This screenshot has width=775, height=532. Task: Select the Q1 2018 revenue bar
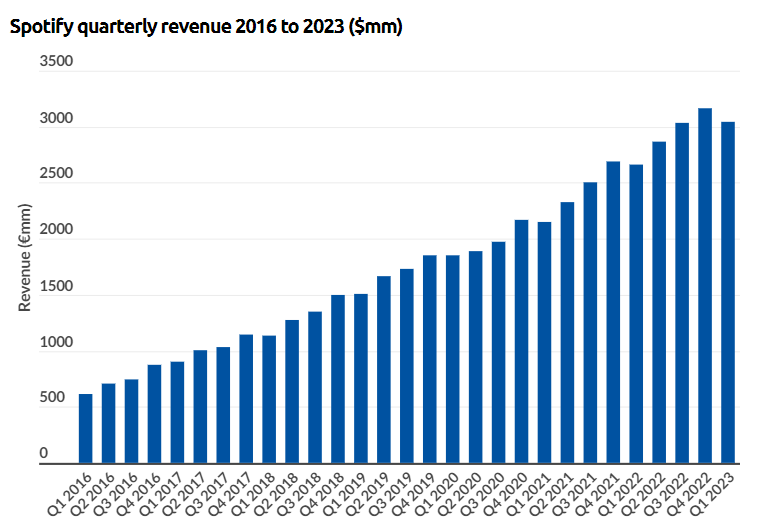click(x=269, y=399)
